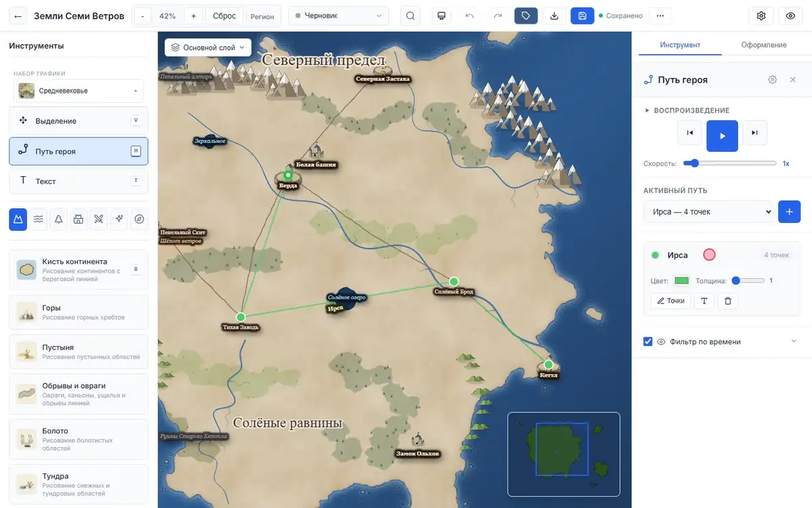Open the active path dropdown Ирса — 4 точек
The width and height of the screenshot is (812, 508).
tap(708, 212)
